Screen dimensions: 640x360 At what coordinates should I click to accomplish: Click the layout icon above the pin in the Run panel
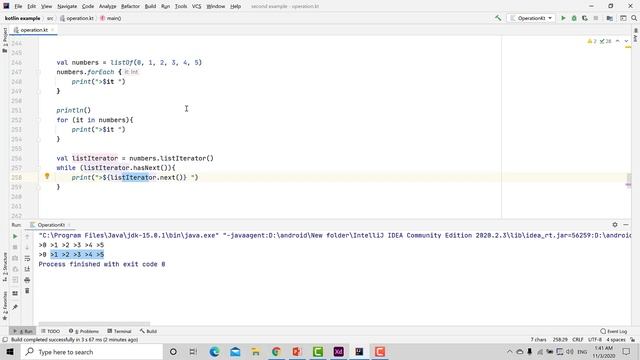(x=15, y=293)
